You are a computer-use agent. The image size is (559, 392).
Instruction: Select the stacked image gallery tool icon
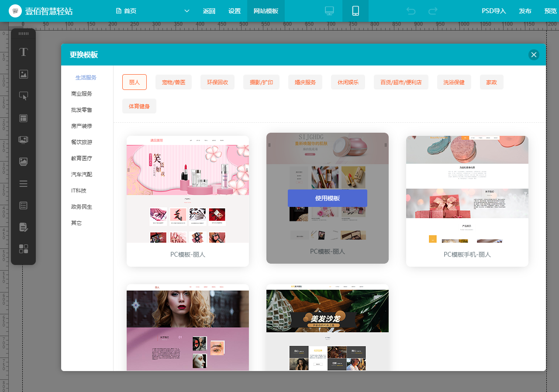point(24,162)
